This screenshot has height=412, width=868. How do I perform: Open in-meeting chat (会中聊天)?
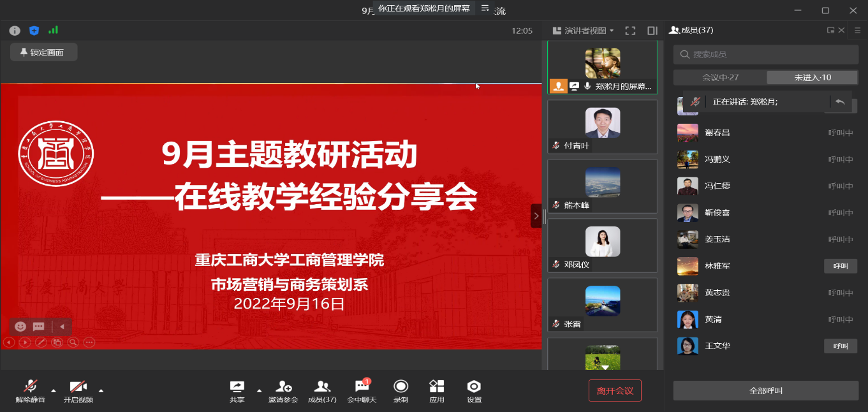362,390
